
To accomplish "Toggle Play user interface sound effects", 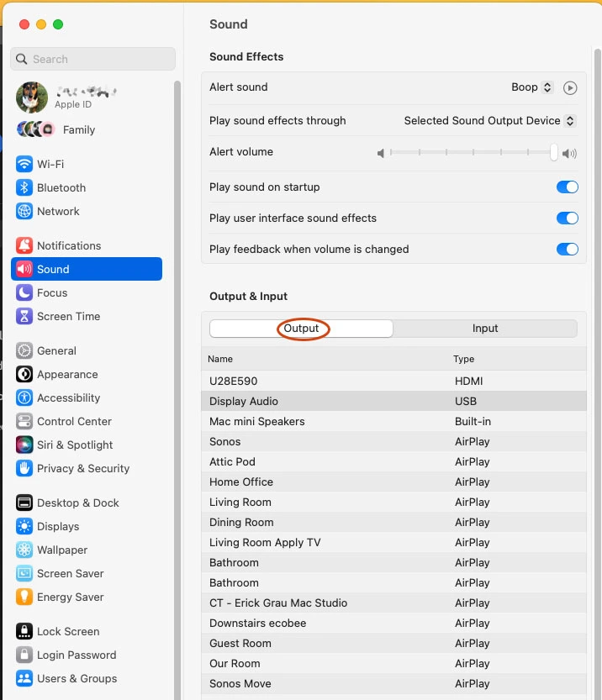I will [568, 218].
